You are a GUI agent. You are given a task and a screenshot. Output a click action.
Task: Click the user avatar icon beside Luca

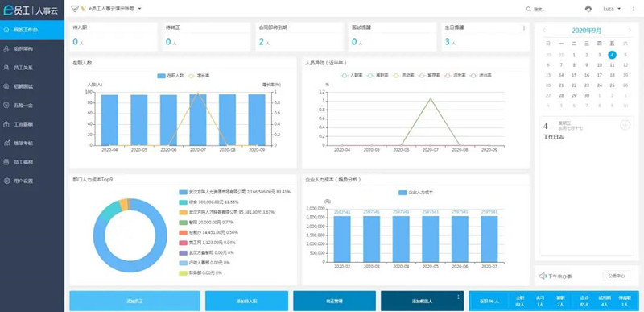588,9
